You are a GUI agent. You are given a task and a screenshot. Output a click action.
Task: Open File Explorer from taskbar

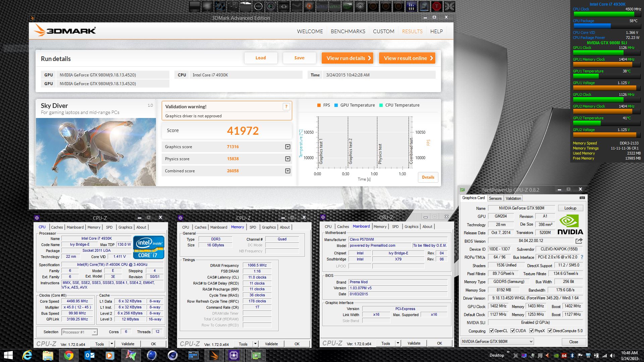(x=48, y=355)
